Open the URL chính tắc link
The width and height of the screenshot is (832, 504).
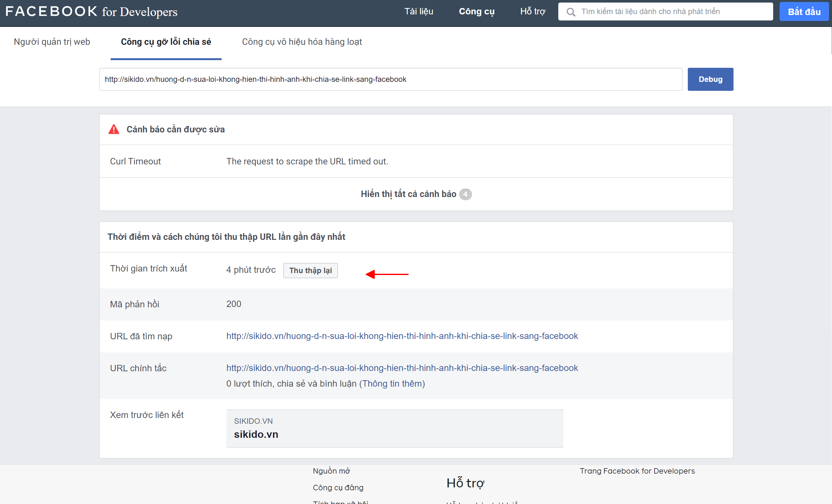click(402, 368)
